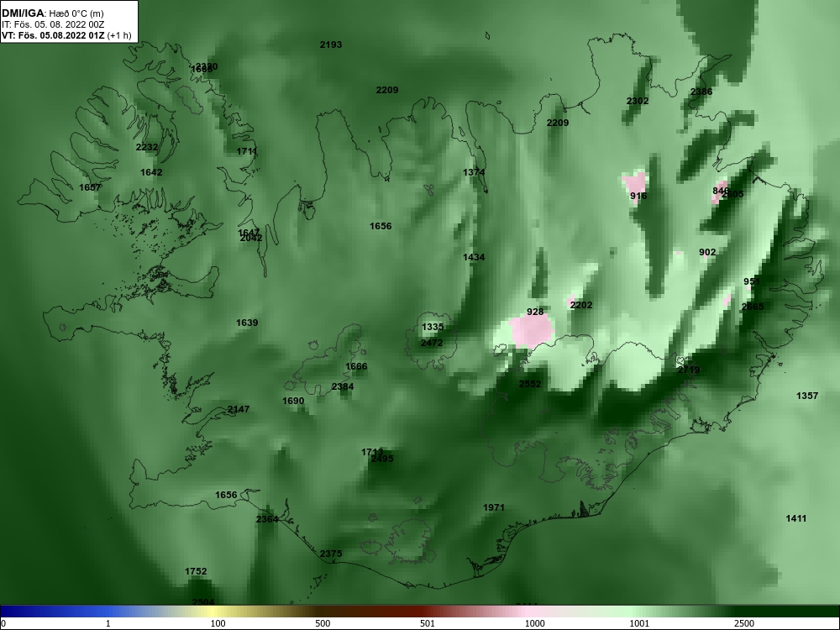Click the offshore value 1411
This screenshot has width=840, height=630.
[796, 518]
